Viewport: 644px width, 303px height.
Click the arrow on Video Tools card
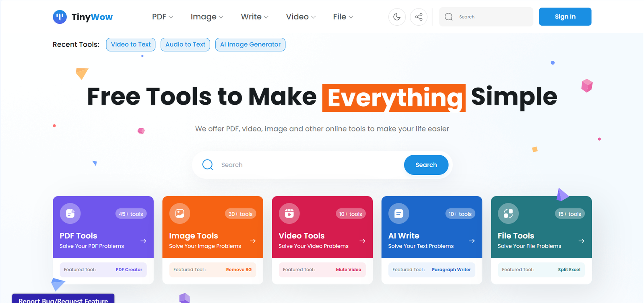click(362, 241)
